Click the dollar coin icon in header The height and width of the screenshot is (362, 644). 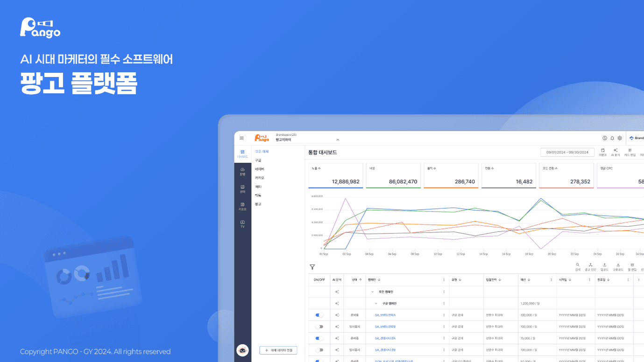pos(605,138)
